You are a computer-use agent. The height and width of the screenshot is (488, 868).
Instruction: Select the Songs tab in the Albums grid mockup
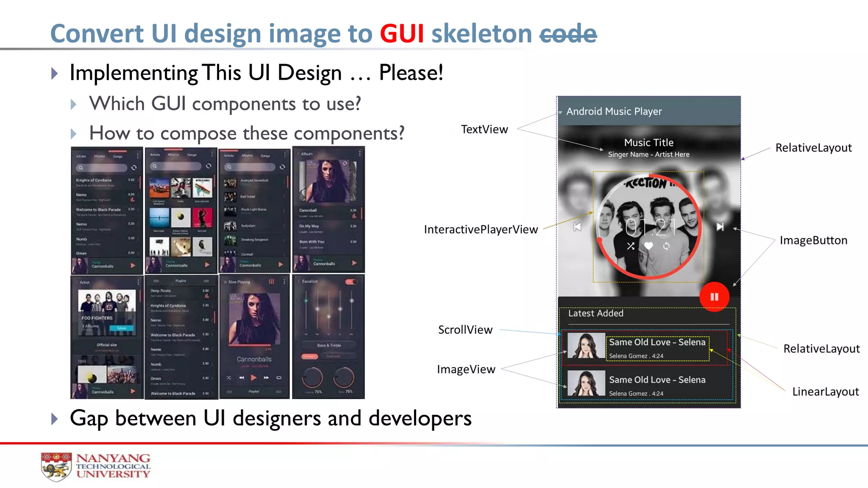point(192,155)
